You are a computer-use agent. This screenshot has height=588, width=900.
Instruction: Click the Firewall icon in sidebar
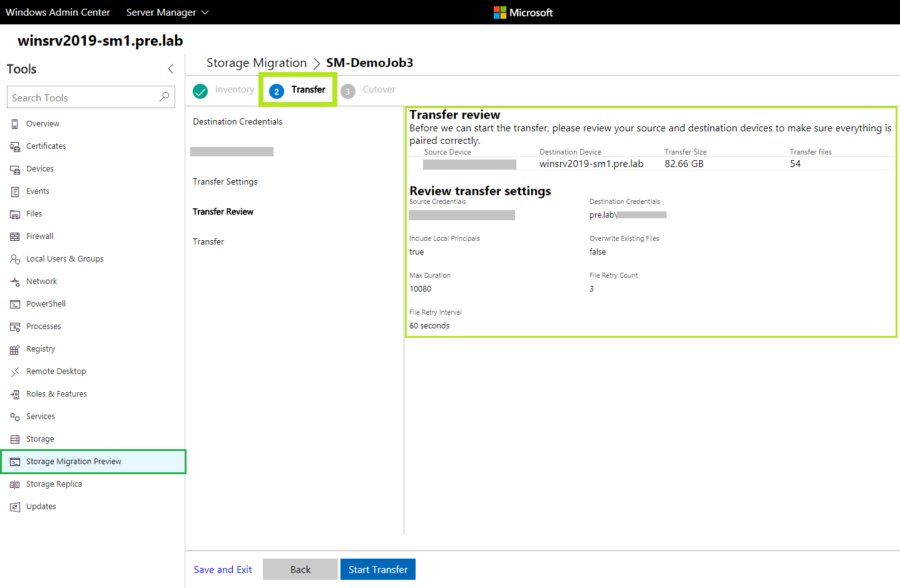click(15, 236)
